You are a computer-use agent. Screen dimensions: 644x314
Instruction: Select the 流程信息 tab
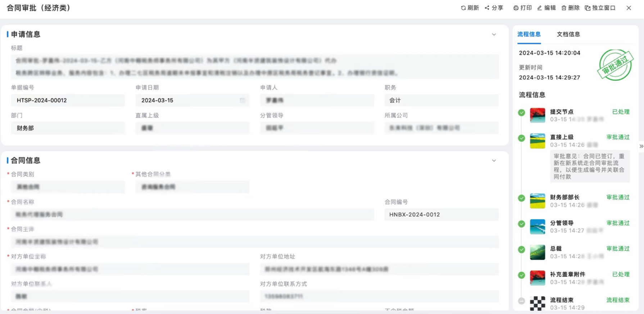(x=529, y=34)
